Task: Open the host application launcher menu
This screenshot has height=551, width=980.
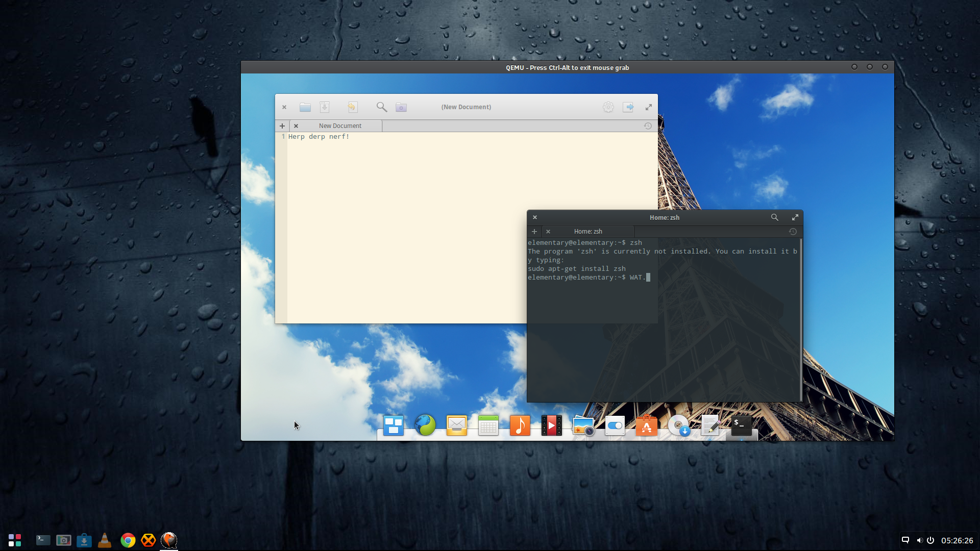Action: click(15, 540)
